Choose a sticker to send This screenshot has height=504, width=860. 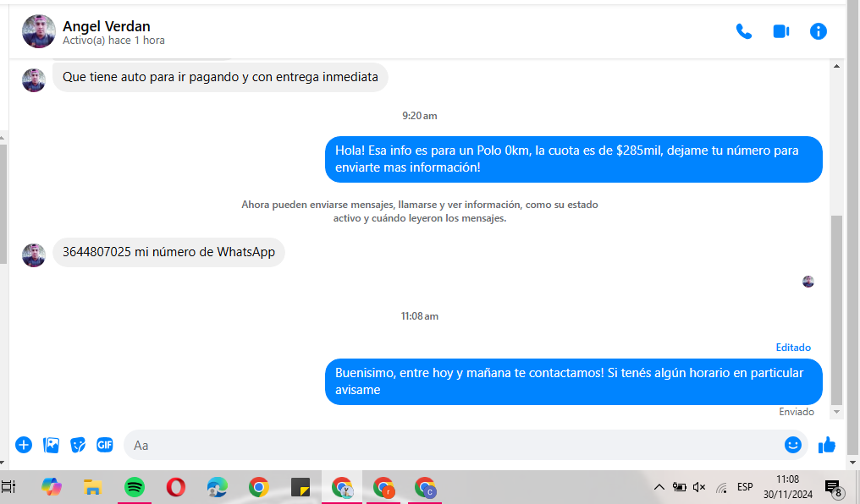(x=78, y=445)
